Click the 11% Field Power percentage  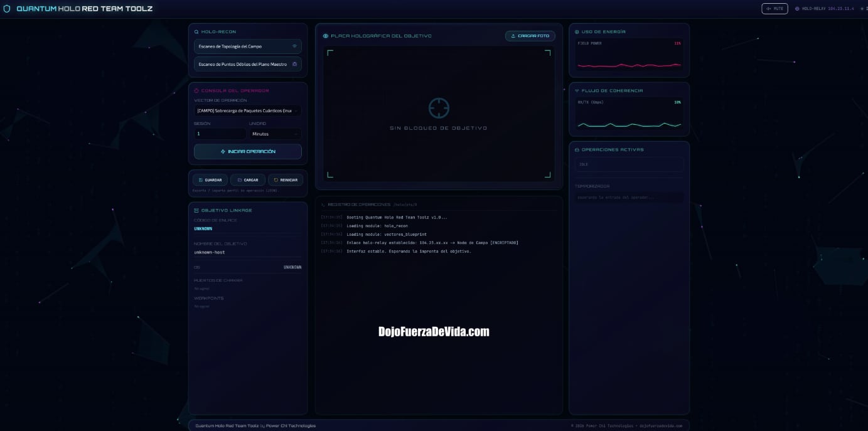coord(677,43)
